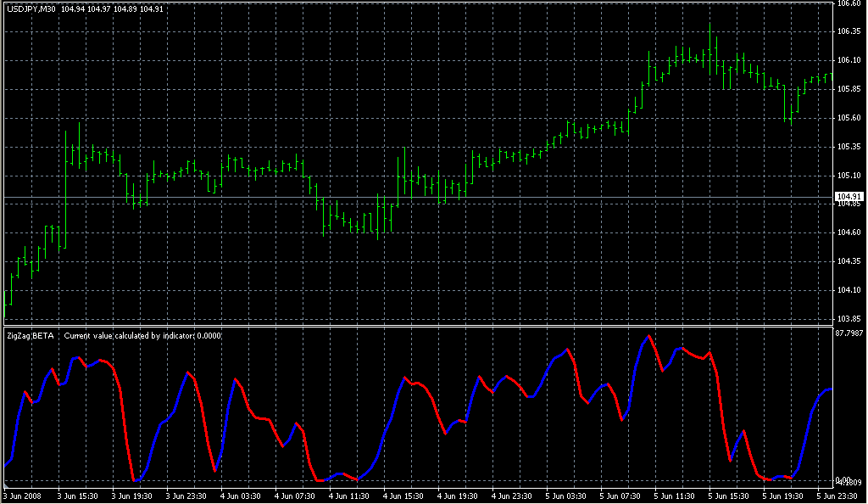Select the 3 Jun 19:30 time label
The width and height of the screenshot is (868, 504).
pyautogui.click(x=131, y=496)
